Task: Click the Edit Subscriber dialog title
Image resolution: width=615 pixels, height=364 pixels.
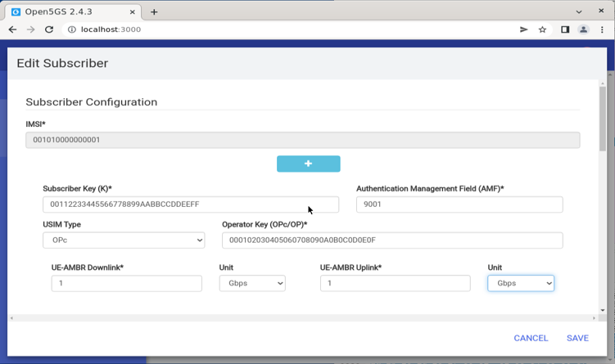Action: [62, 63]
